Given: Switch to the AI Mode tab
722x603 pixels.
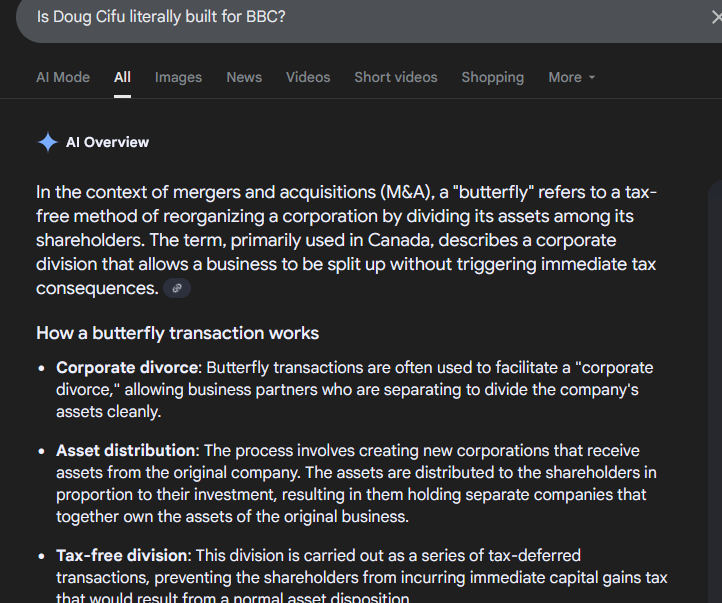Looking at the screenshot, I should click(63, 77).
